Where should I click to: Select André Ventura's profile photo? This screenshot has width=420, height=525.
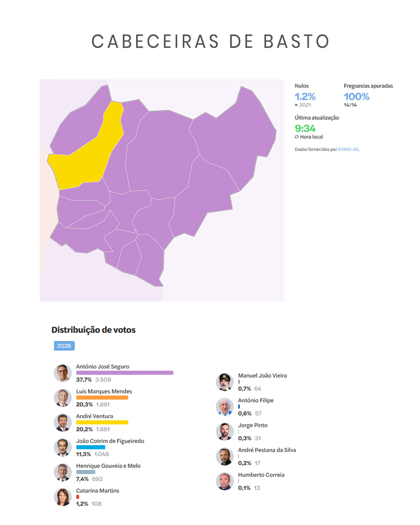click(63, 423)
